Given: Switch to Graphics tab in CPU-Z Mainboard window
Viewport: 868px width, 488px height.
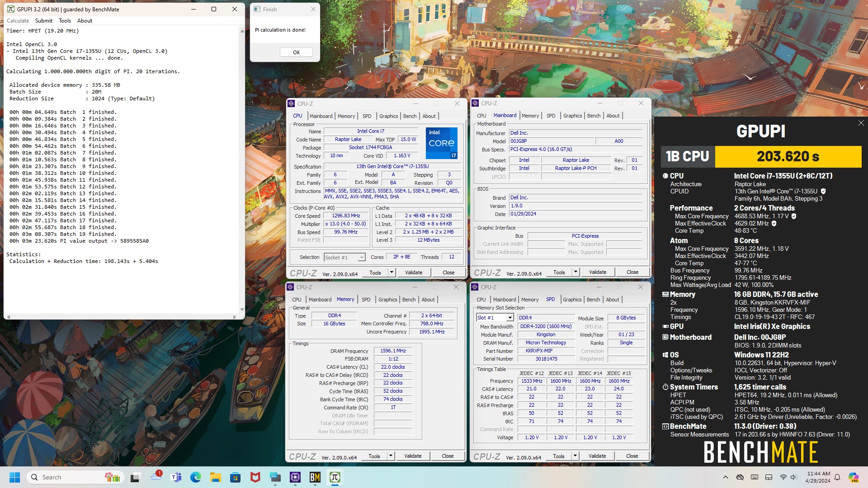Looking at the screenshot, I should pyautogui.click(x=573, y=116).
